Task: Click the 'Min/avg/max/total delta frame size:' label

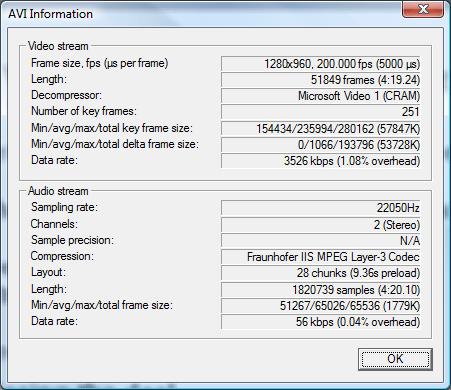Action: pyautogui.click(x=115, y=144)
